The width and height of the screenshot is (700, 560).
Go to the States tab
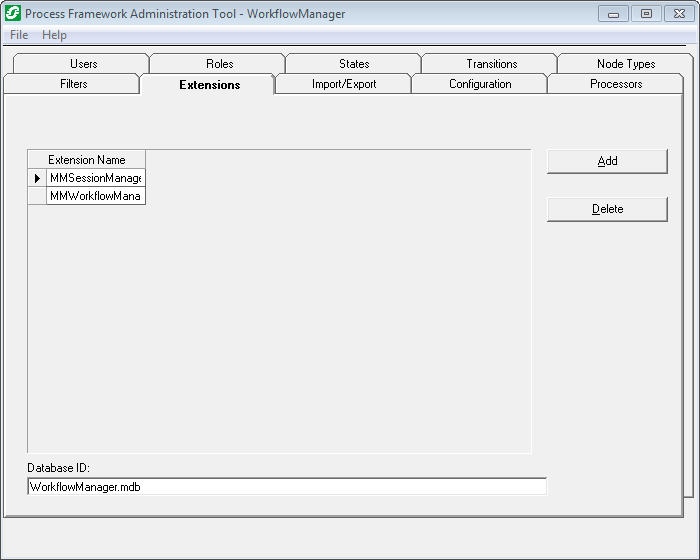(354, 64)
